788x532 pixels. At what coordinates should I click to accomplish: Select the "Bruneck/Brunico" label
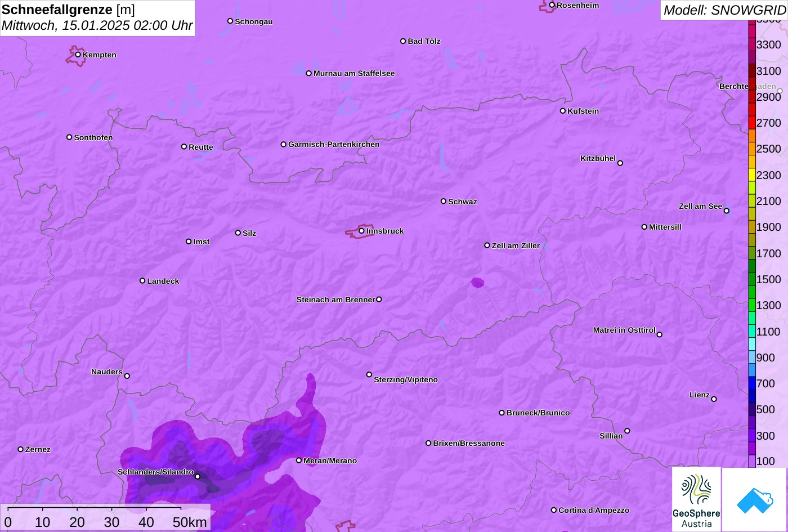pyautogui.click(x=538, y=413)
